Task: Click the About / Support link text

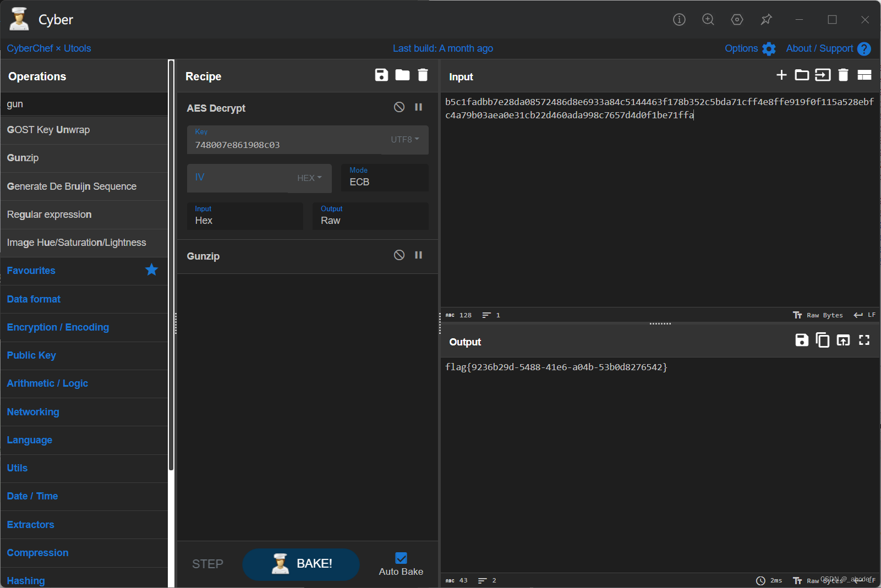Action: (x=819, y=48)
